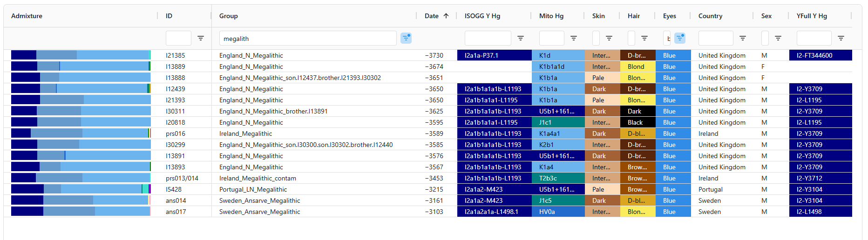Sort by the Mito Hg column header
Image resolution: width=868 pixels, height=240 pixels.
coord(551,16)
